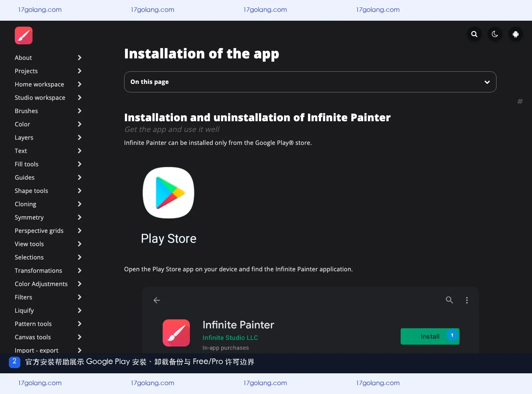532x394 pixels.
Task: Open the search icon in header
Action: point(474,34)
